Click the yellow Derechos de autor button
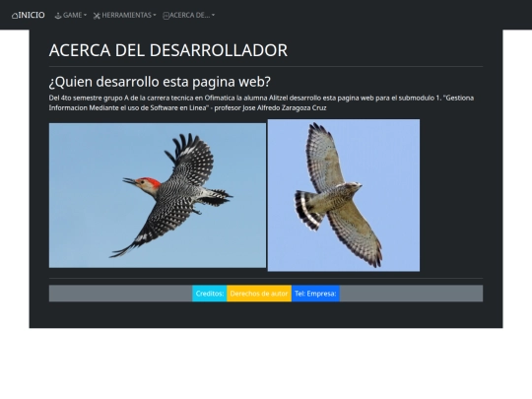 pos(259,294)
